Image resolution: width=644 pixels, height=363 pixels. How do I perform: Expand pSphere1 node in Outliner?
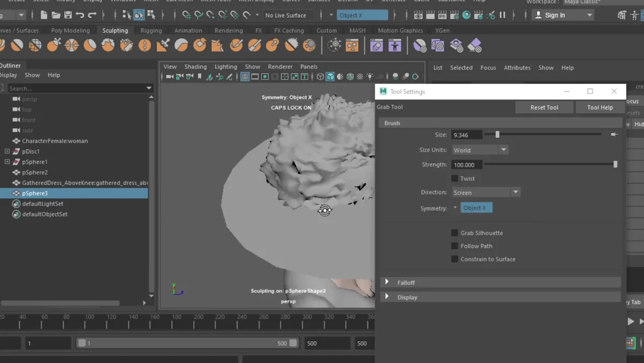point(7,162)
